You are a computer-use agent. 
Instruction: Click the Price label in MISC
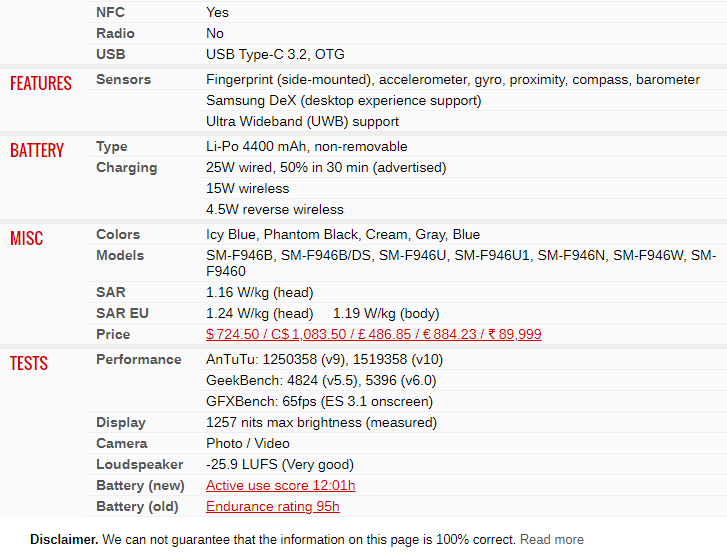(x=113, y=334)
